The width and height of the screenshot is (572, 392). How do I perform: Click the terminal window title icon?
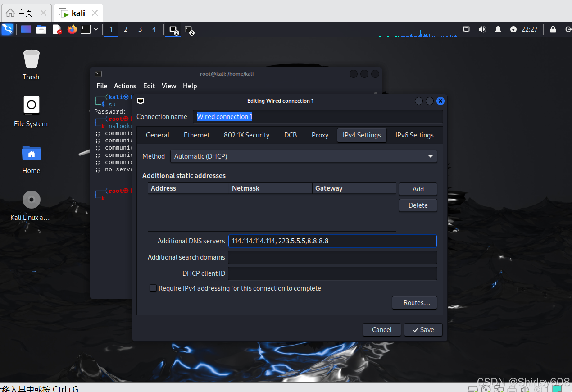click(x=98, y=74)
